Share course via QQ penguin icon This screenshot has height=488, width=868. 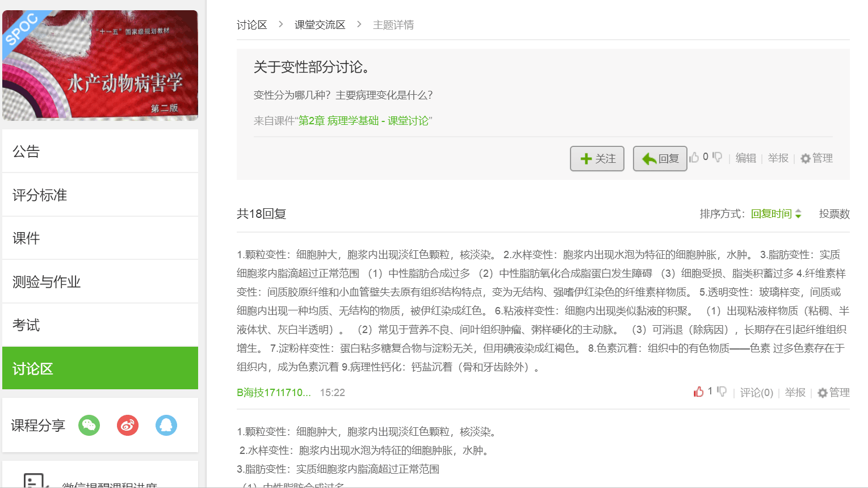click(x=166, y=425)
